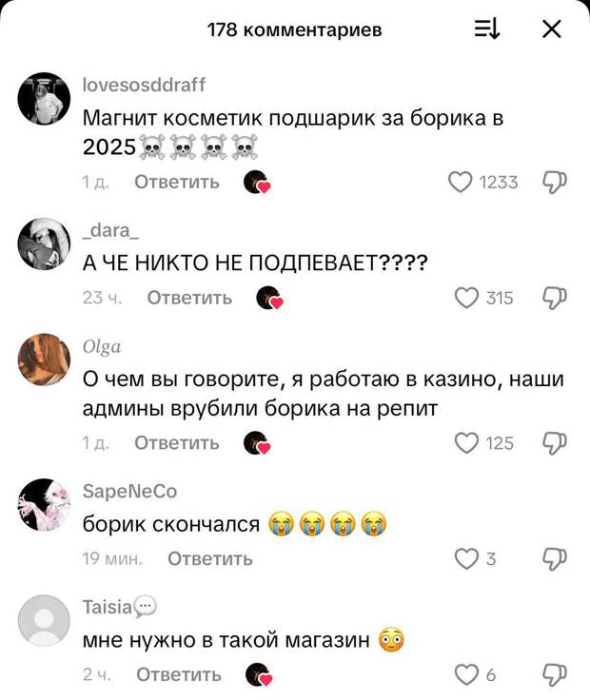The image size is (590, 700).
Task: Dislike the SapeNeCo comment
Action: (554, 559)
